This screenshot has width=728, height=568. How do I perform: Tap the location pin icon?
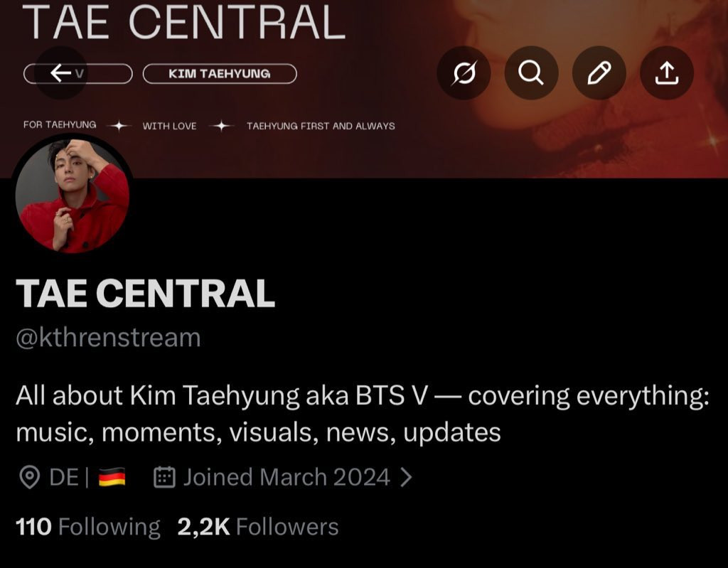[30, 478]
